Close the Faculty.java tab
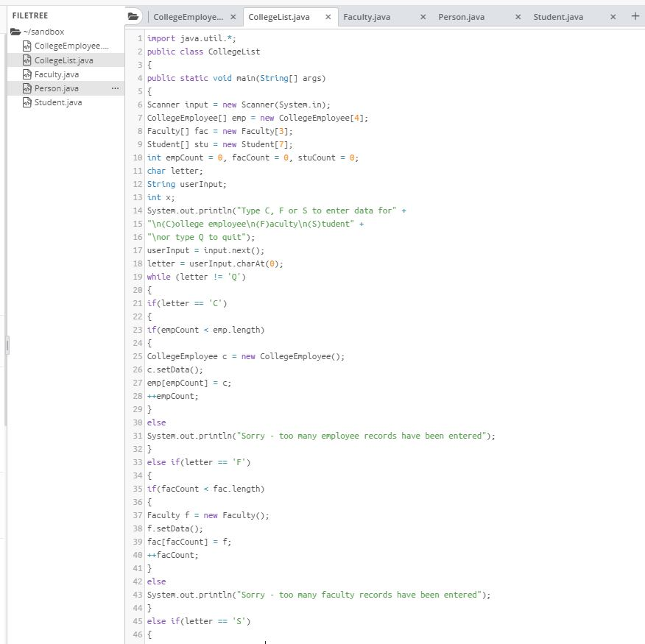Image resolution: width=645 pixels, height=644 pixels. pos(422,15)
